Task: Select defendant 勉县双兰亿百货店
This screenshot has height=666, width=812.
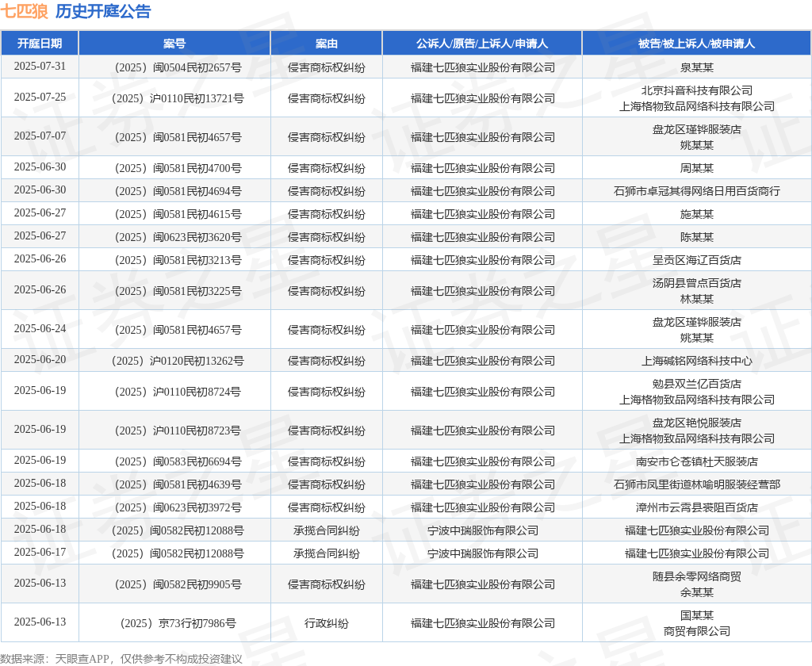Action: 696,385
